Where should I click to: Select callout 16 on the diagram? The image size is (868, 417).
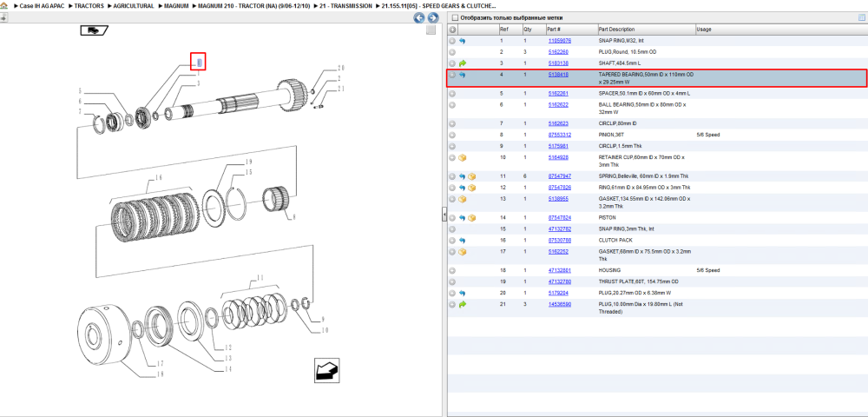coord(158,178)
